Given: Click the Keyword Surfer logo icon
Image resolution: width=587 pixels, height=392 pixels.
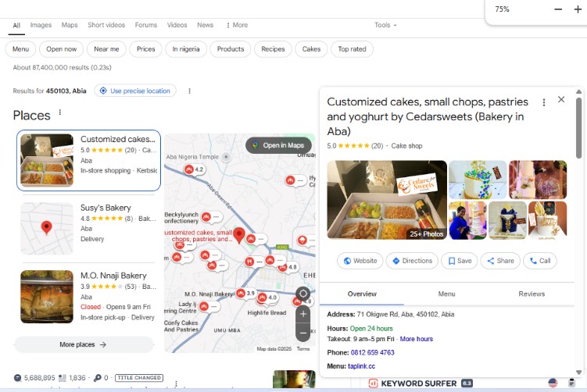Looking at the screenshot, I should click(x=374, y=383).
